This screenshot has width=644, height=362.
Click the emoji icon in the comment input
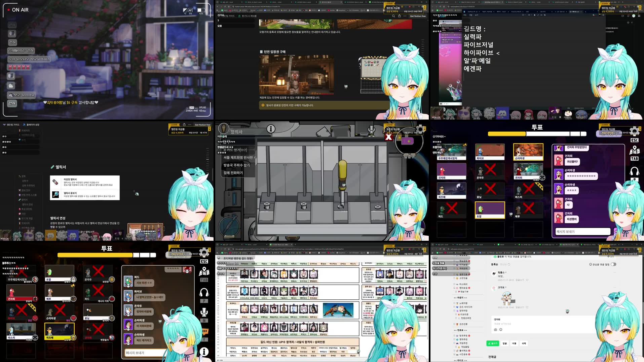click(501, 329)
